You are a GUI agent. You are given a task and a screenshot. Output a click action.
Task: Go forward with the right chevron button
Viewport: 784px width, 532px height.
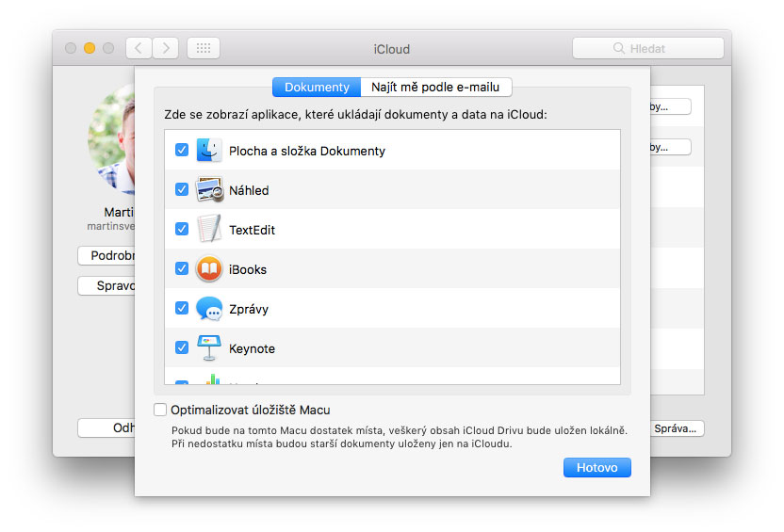point(166,48)
